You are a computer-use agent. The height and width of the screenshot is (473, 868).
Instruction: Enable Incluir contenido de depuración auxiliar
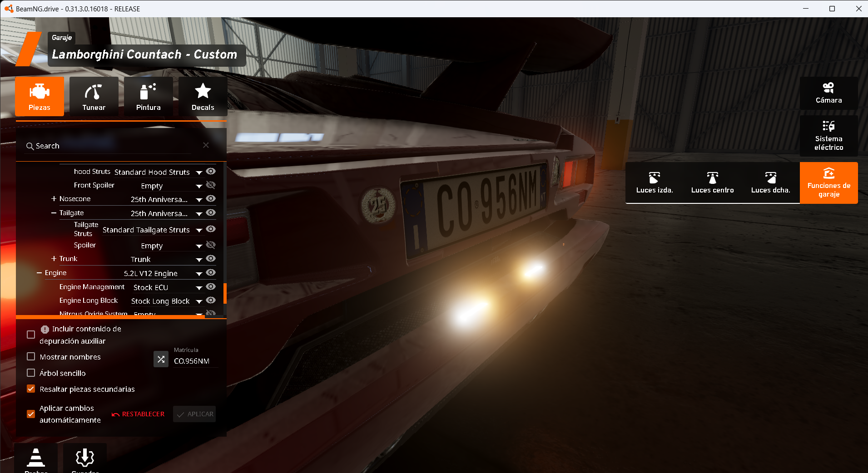(x=31, y=335)
